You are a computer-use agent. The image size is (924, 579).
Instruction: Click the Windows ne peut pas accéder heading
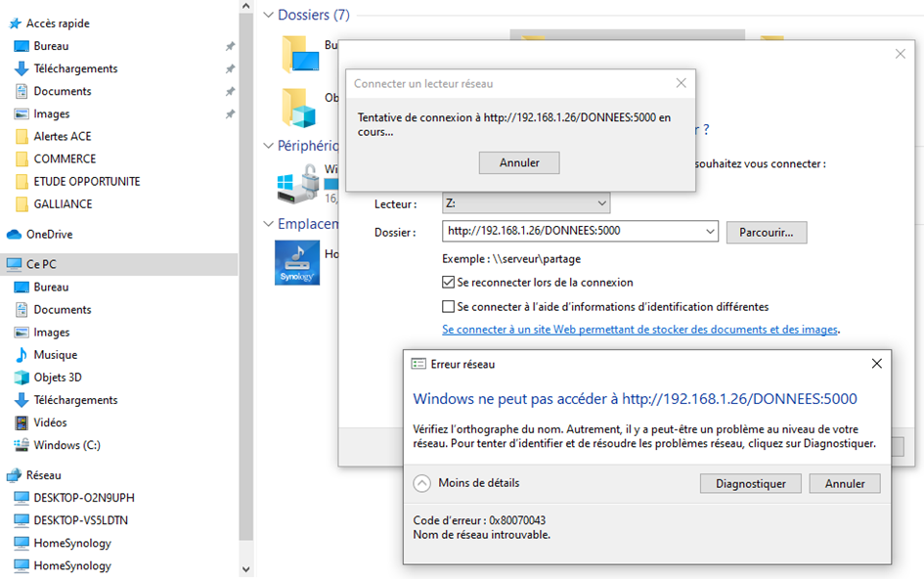[x=635, y=399]
